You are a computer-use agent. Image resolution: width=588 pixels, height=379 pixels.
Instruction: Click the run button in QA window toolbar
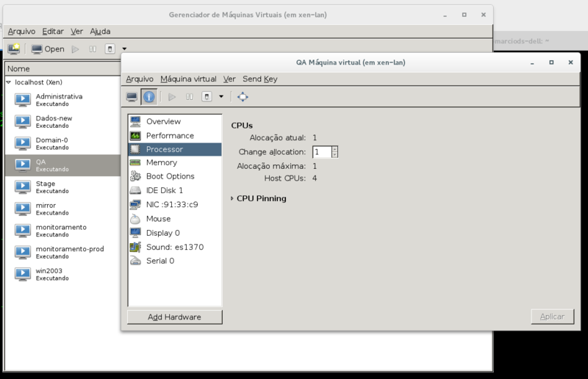[x=172, y=97]
